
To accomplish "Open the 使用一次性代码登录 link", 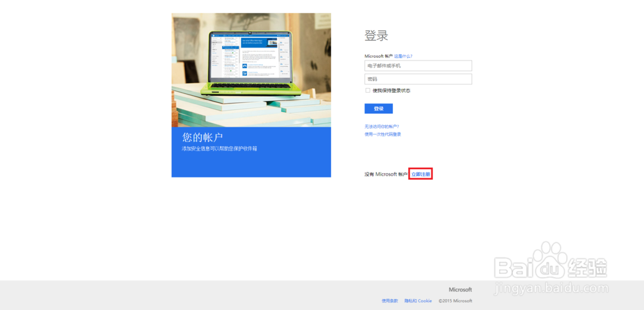I will click(x=383, y=134).
